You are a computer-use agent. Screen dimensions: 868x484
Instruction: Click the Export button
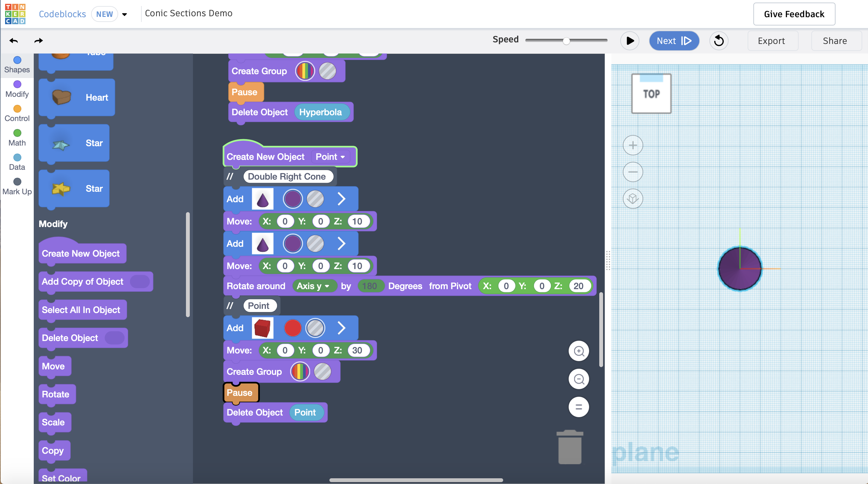click(x=772, y=40)
